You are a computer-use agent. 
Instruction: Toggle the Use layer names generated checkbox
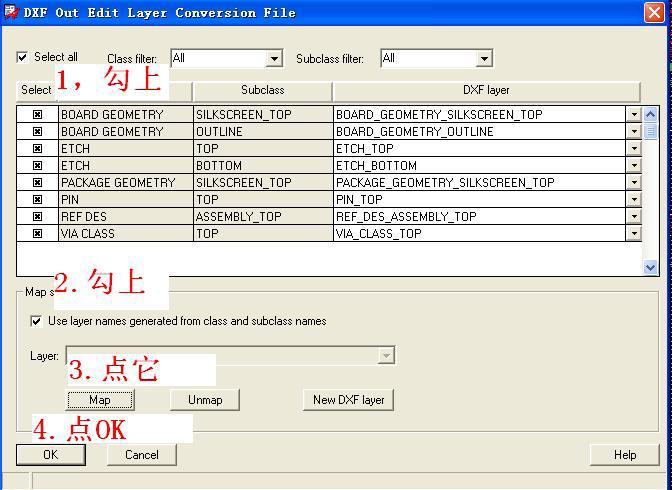37,321
